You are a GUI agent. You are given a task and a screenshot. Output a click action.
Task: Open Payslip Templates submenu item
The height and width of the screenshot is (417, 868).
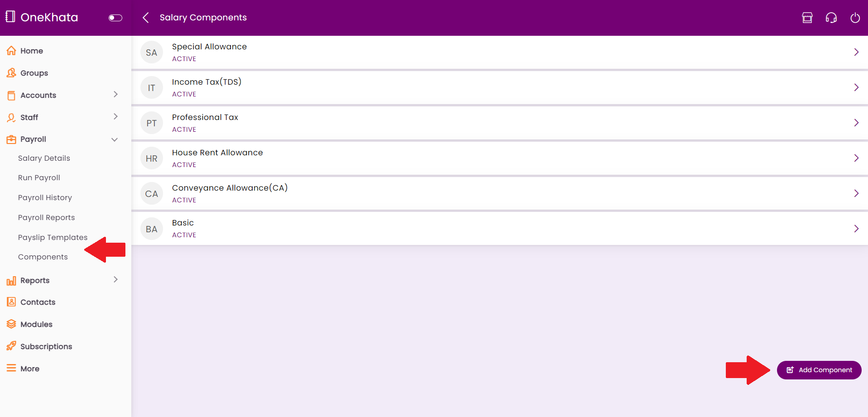click(x=53, y=237)
